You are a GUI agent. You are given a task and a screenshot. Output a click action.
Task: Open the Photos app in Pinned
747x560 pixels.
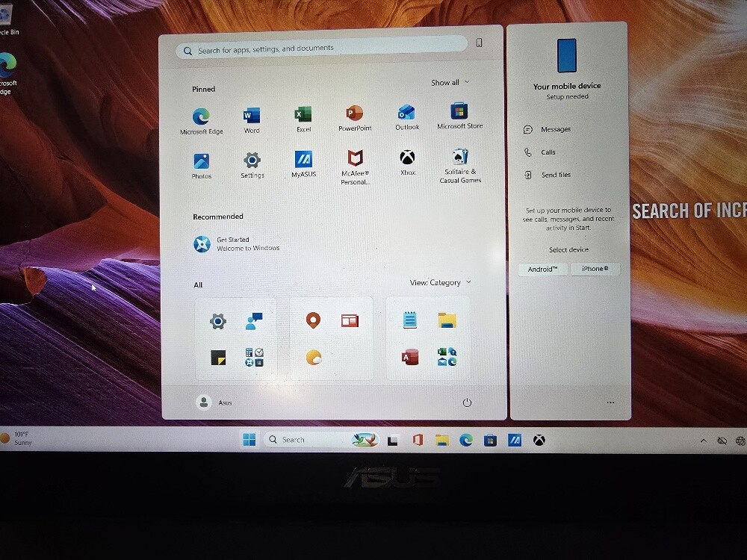click(x=202, y=166)
